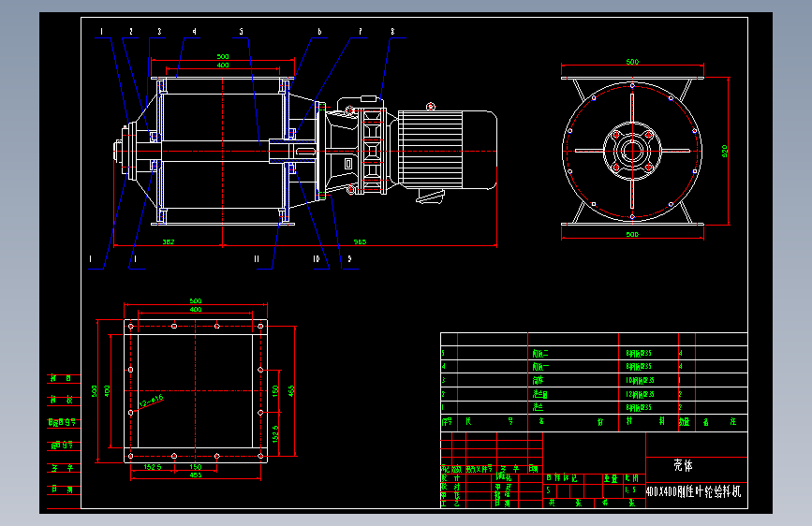This screenshot has height=526, width=812.
Task: Select balloon number 2 at the top
Action: point(131,32)
